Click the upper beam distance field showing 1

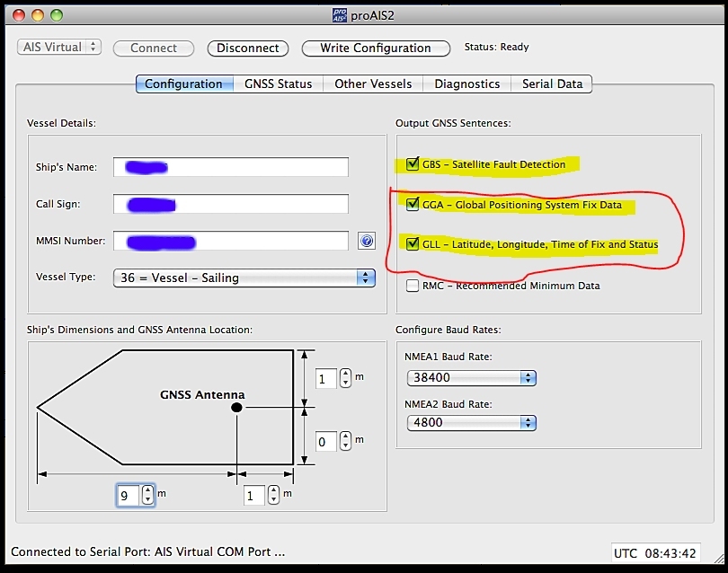(x=326, y=379)
